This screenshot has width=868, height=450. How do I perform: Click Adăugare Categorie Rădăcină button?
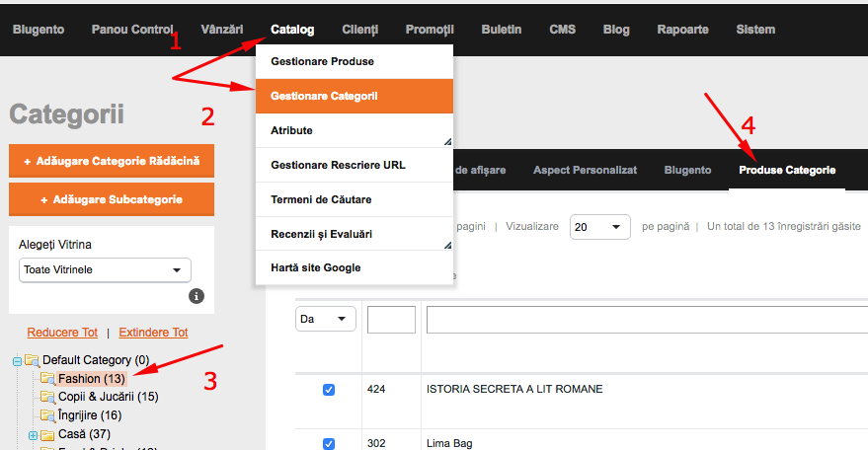click(x=112, y=161)
